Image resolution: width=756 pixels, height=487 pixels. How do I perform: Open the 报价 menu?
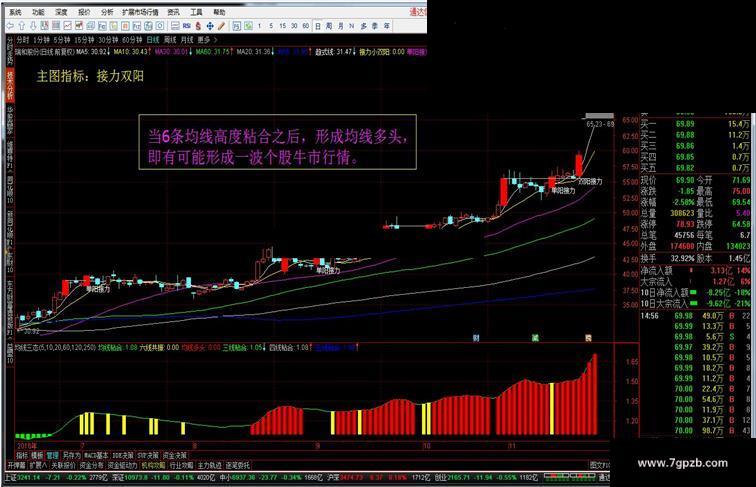(x=84, y=13)
